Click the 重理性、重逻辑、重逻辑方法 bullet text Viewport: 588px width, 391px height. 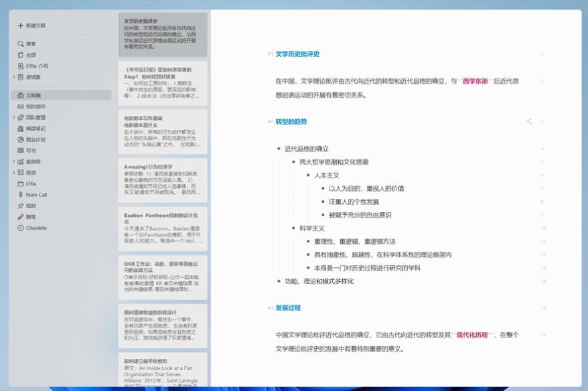coord(355,242)
